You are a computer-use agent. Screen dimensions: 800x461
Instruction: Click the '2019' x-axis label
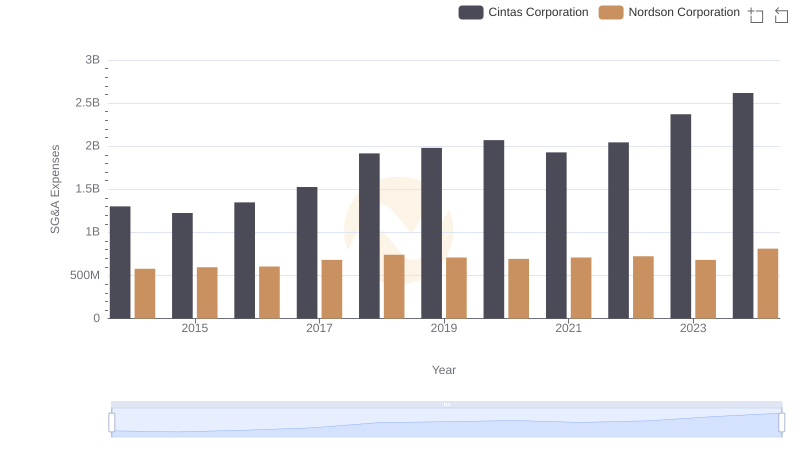click(444, 328)
